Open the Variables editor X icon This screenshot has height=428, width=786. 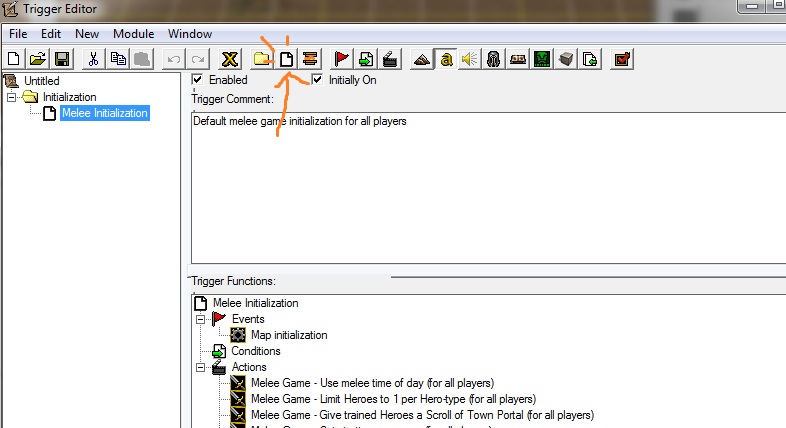pos(230,59)
